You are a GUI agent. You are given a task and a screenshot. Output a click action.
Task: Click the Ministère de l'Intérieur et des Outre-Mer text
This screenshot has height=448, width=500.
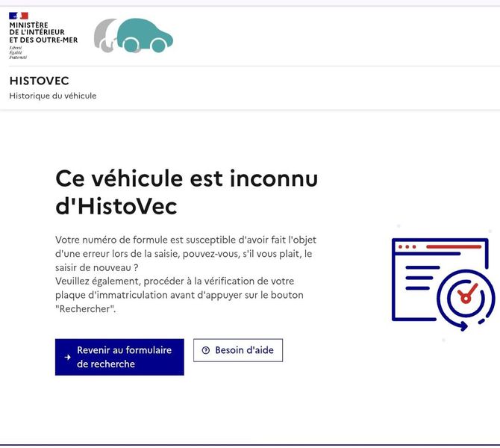coord(43,33)
